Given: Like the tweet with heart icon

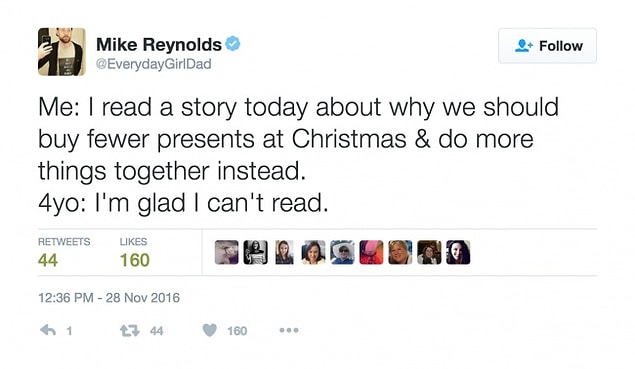Looking at the screenshot, I should tap(209, 331).
